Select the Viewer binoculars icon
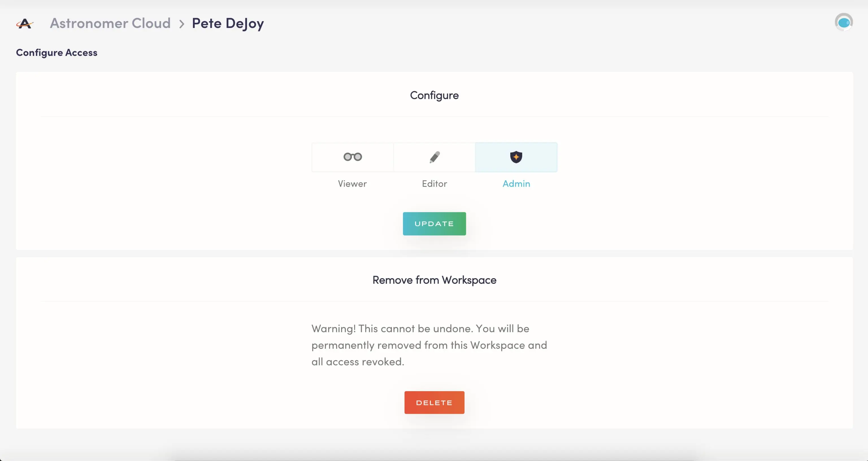 click(x=352, y=157)
